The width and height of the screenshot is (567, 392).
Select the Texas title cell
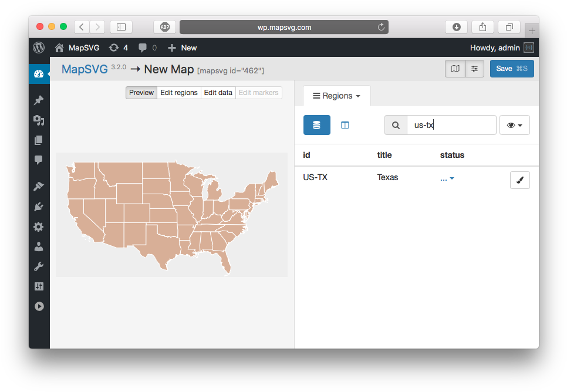(387, 178)
